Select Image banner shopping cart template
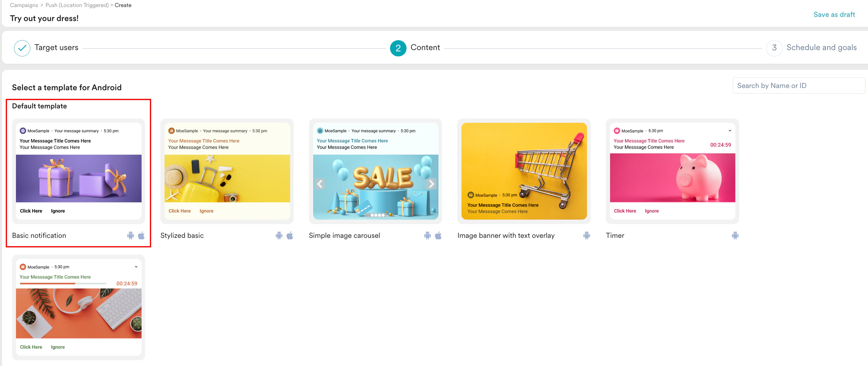This screenshot has width=868, height=366. point(524,171)
